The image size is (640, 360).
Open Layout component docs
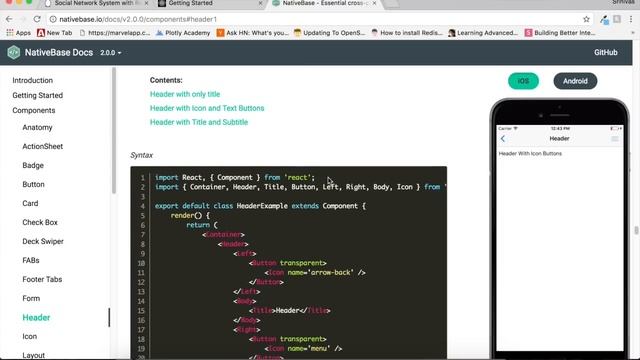click(33, 355)
